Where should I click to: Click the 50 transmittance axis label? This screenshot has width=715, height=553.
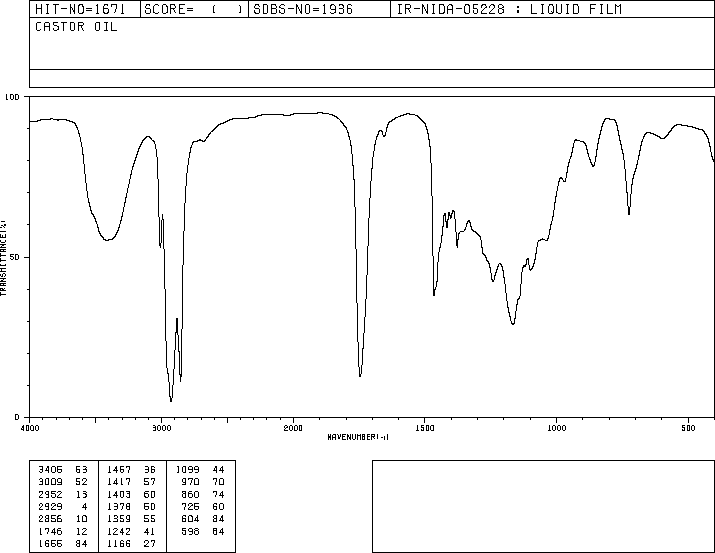[18, 257]
